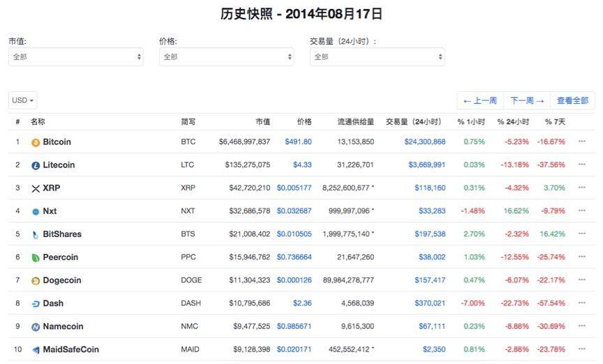
Task: Click the MaidSafeCoin logo icon
Action: [x=36, y=350]
